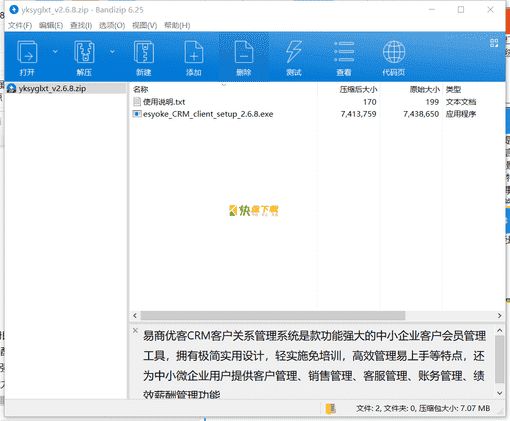Sort by Type (类型) column header
Viewport: 510px width, 421px height.
pos(453,89)
